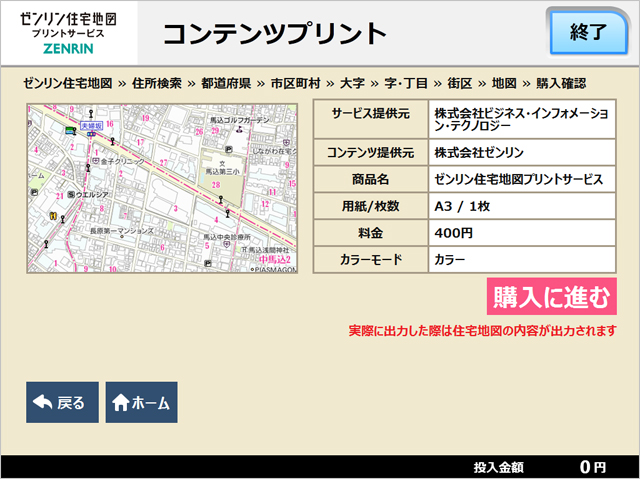Viewport: 640px width, 479px height.
Task: Click the サービス提供元 label cell
Action: 371,119
